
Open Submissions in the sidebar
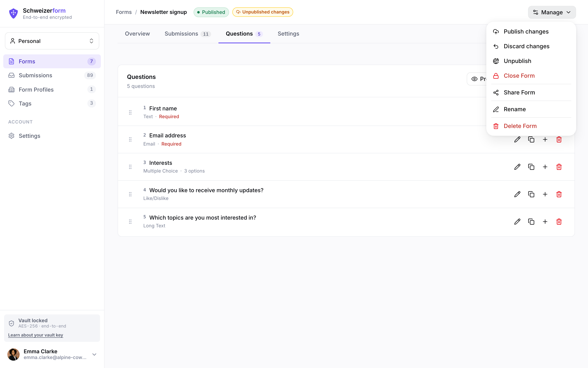52,75
